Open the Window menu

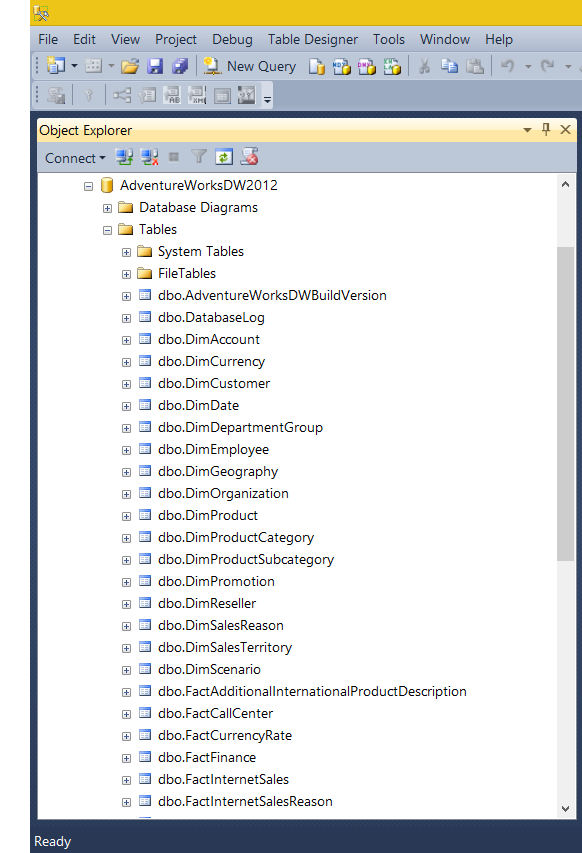point(445,40)
